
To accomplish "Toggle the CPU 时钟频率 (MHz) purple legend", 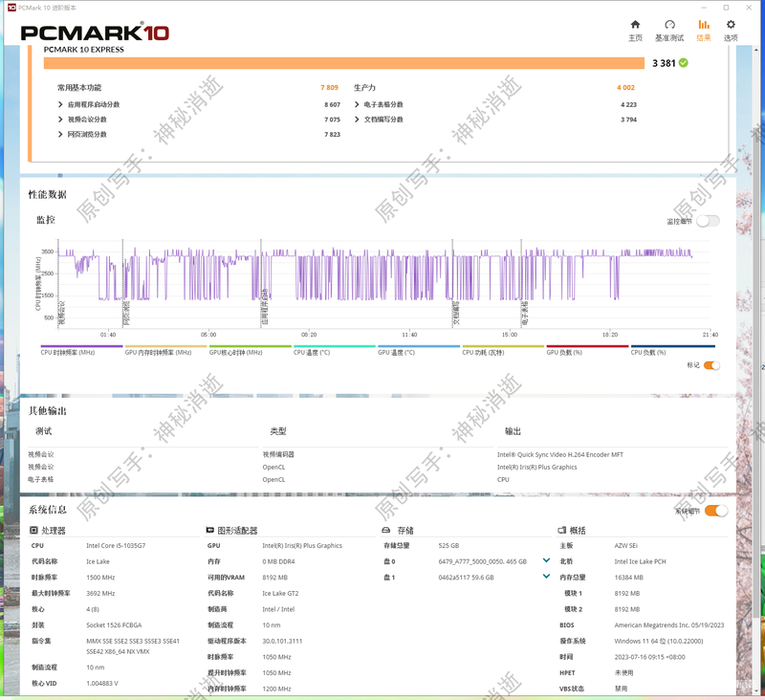I will 81,350.
